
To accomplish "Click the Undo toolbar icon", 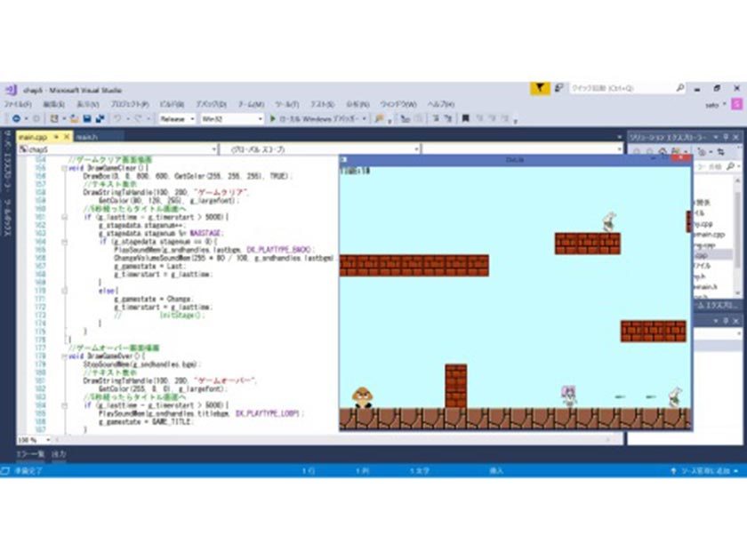I will coord(116,118).
